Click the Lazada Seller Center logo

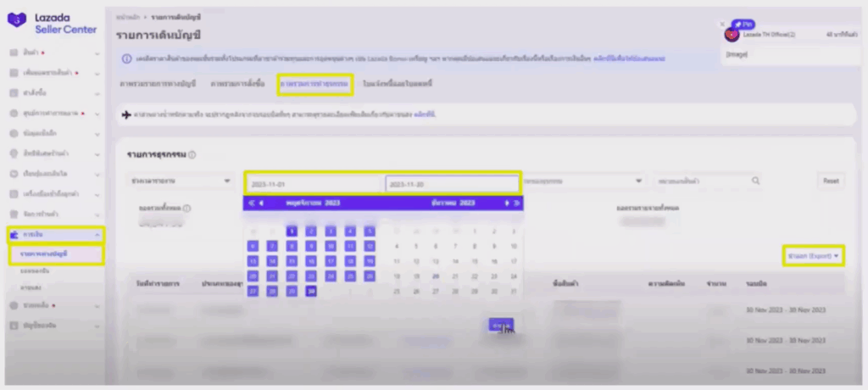click(x=52, y=23)
